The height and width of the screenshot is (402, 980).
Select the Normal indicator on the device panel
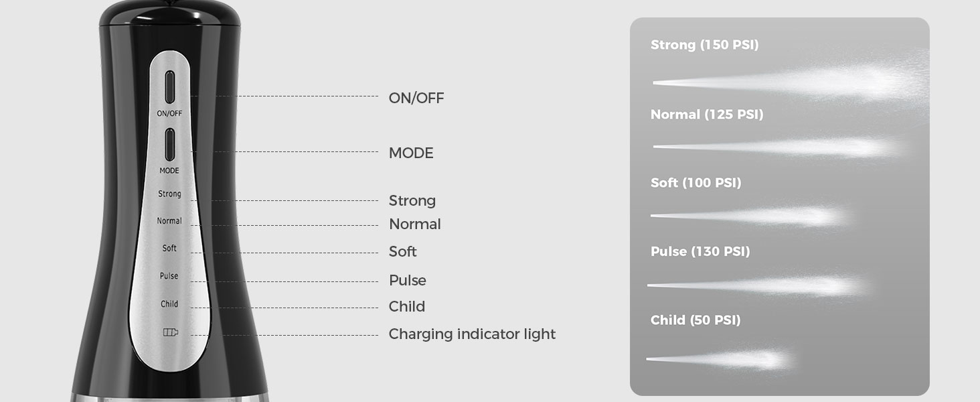coord(169,221)
